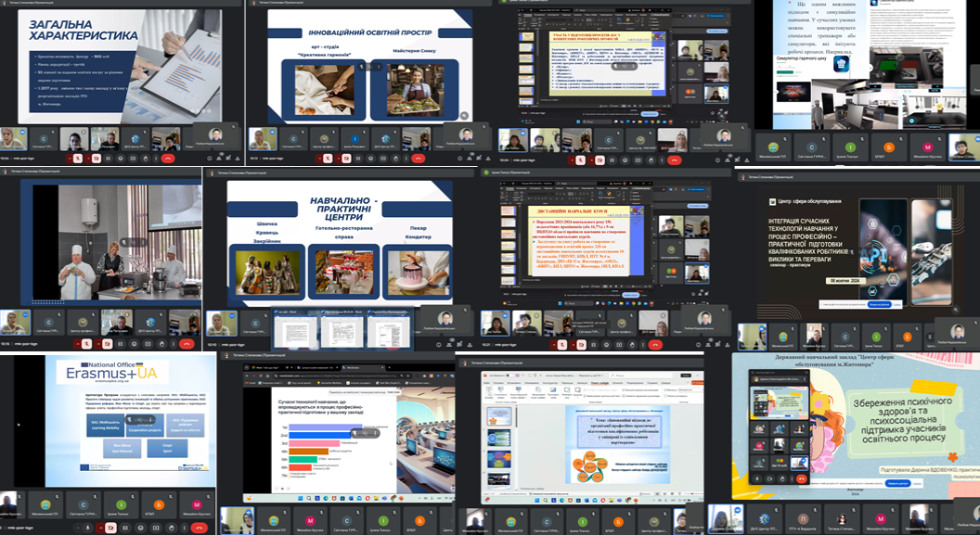
Task: Expand video settings arrow in Erasmus+ meeting
Action: point(99,527)
